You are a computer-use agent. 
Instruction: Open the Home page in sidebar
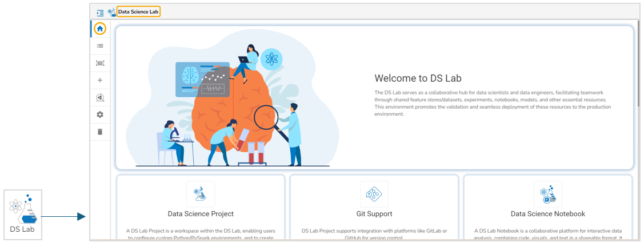coord(100,29)
